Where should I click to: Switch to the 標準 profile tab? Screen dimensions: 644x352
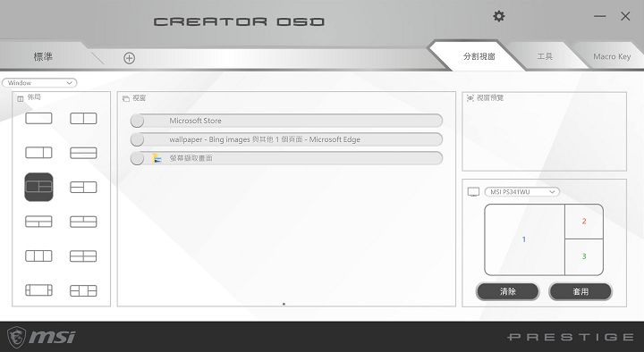coord(43,57)
